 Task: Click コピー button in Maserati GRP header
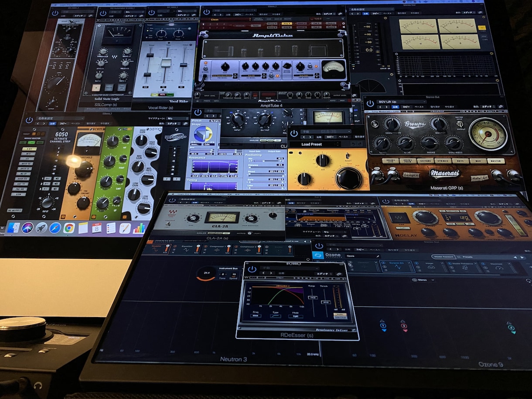point(406,107)
